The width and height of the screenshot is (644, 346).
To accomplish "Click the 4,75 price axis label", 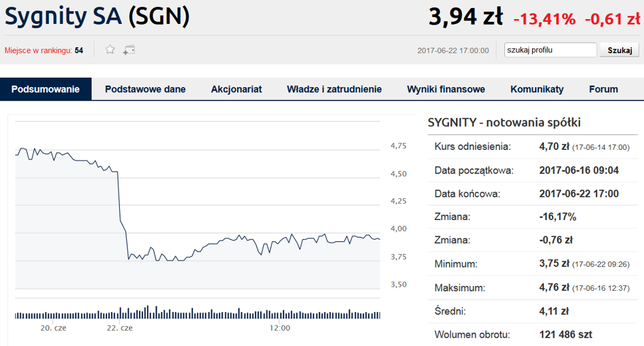I will pos(399,146).
